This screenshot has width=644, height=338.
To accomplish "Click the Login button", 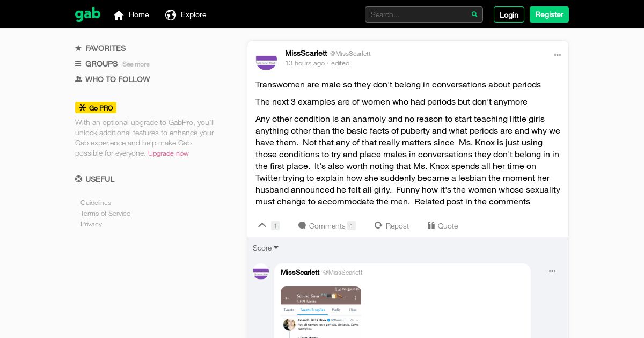I will (x=509, y=14).
